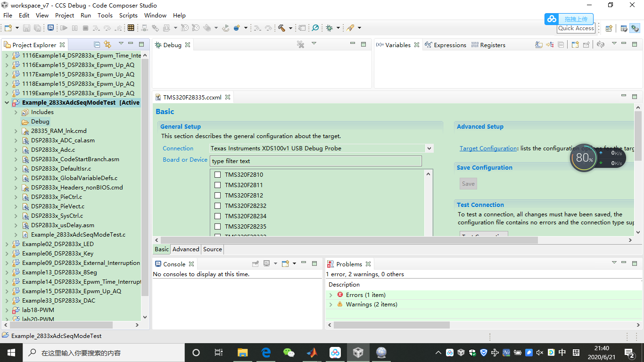
Task: Click the Resume icon in the toolbar
Action: click(64, 28)
